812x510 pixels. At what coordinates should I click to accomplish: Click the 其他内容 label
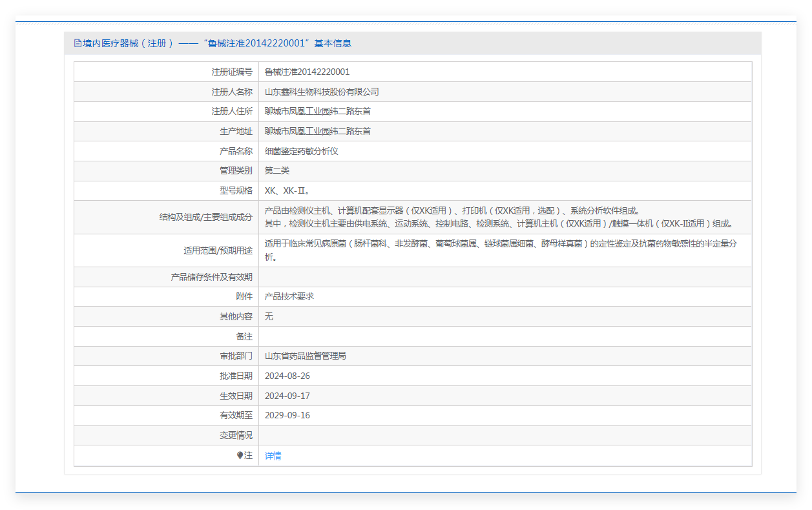pos(236,316)
